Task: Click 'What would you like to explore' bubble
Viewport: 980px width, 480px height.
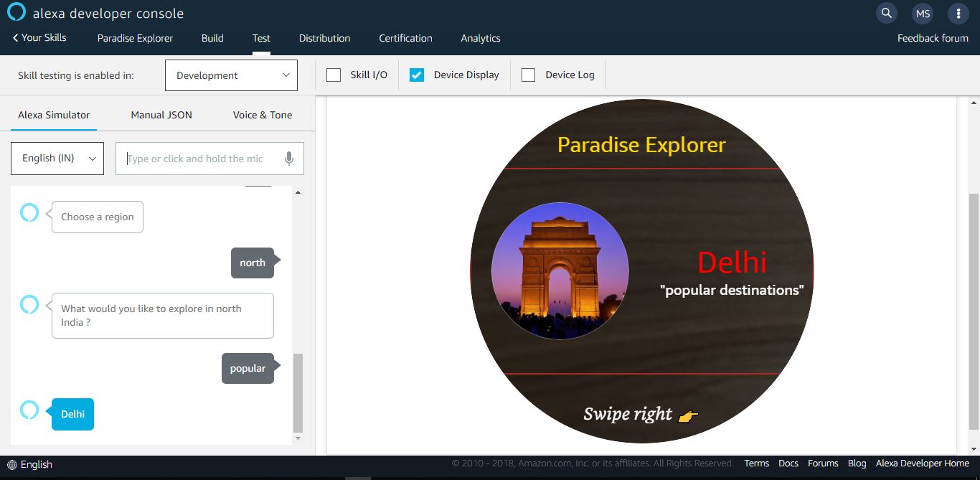Action: [x=163, y=316]
